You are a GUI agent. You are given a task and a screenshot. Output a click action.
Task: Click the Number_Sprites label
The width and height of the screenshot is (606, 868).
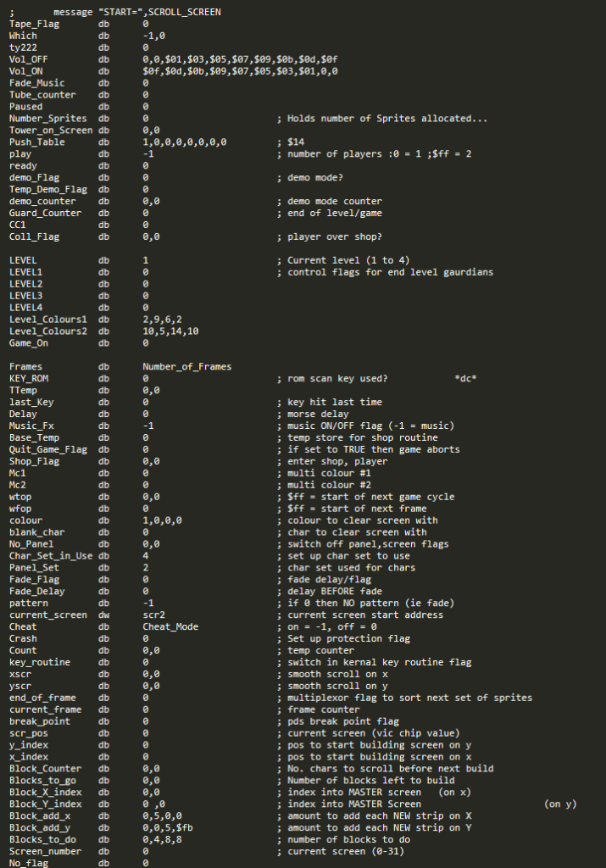click(46, 119)
